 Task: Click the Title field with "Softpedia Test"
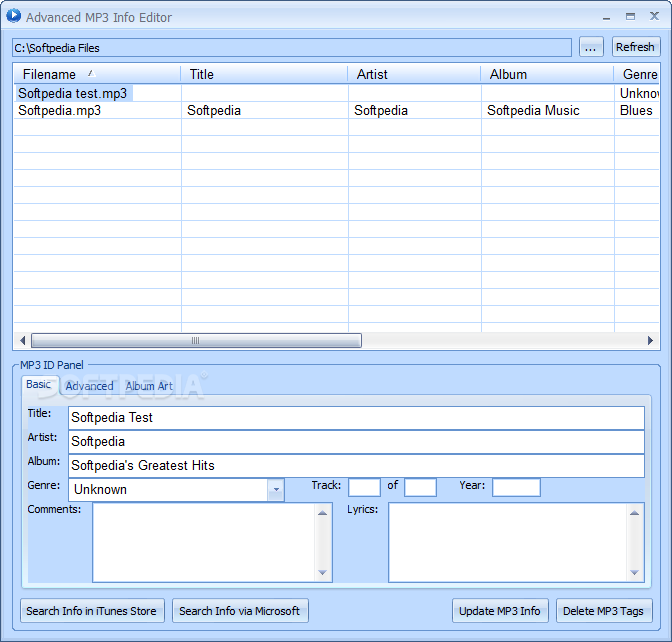(x=356, y=417)
